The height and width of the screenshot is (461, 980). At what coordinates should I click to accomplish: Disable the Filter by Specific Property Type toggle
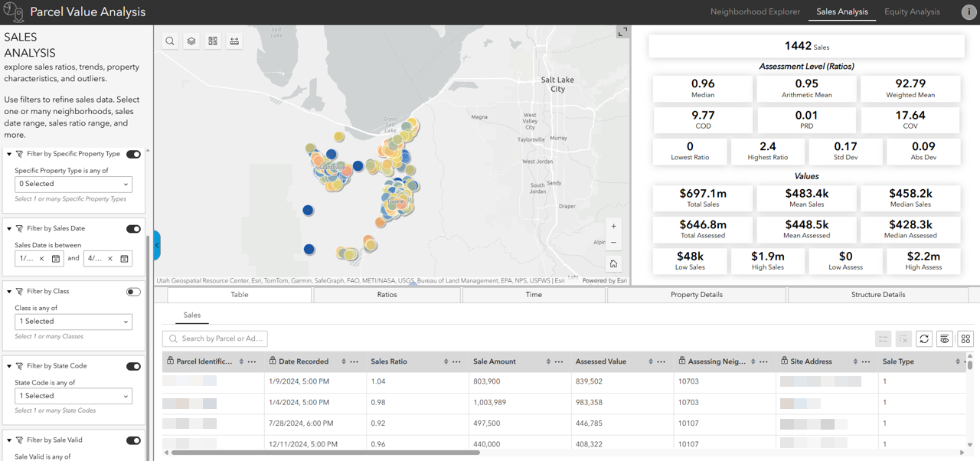(133, 154)
